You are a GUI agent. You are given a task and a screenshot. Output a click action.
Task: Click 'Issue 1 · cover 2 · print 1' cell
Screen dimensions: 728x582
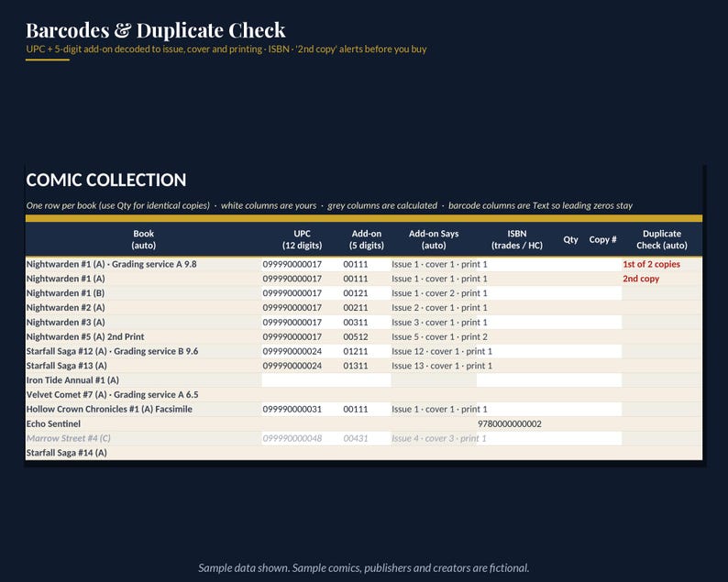coord(434,293)
